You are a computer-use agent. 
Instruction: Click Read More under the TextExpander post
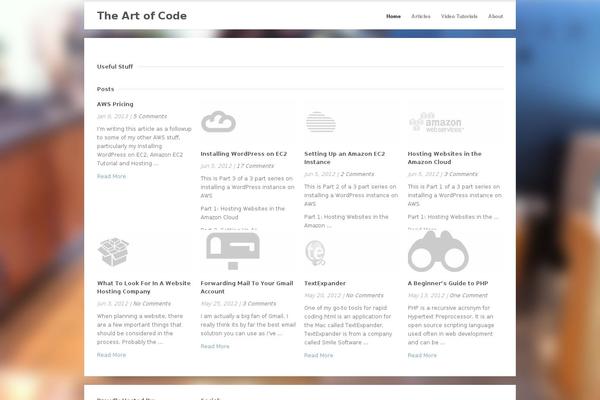(x=318, y=356)
